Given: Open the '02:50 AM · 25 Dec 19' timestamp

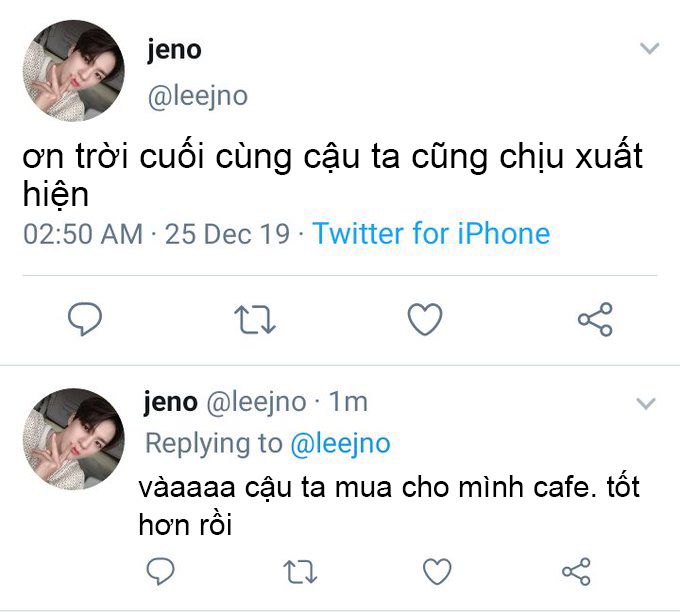Looking at the screenshot, I should pos(156,234).
